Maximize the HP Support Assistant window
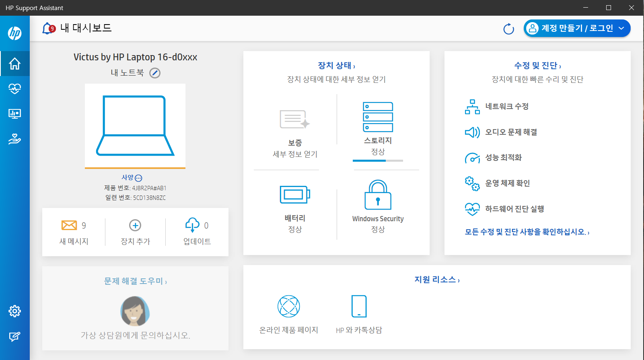The image size is (644, 360). point(609,8)
